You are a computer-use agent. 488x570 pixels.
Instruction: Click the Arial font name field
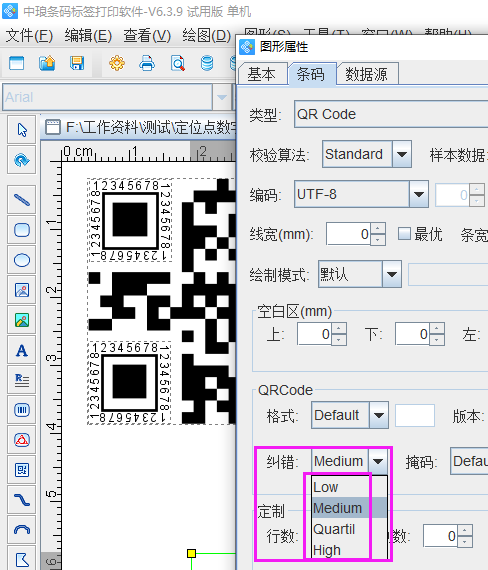(108, 97)
